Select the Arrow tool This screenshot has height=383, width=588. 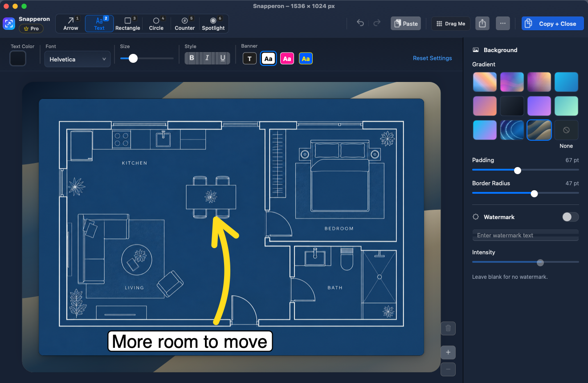point(70,24)
